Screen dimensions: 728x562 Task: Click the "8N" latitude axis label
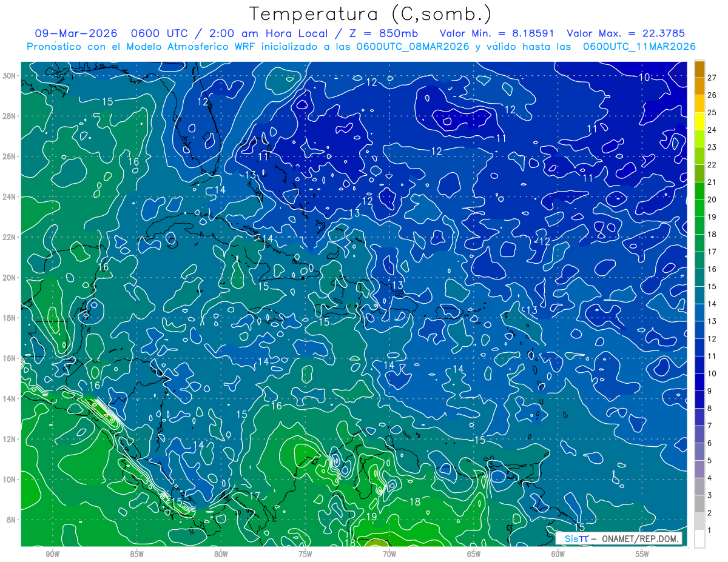coord(11,520)
